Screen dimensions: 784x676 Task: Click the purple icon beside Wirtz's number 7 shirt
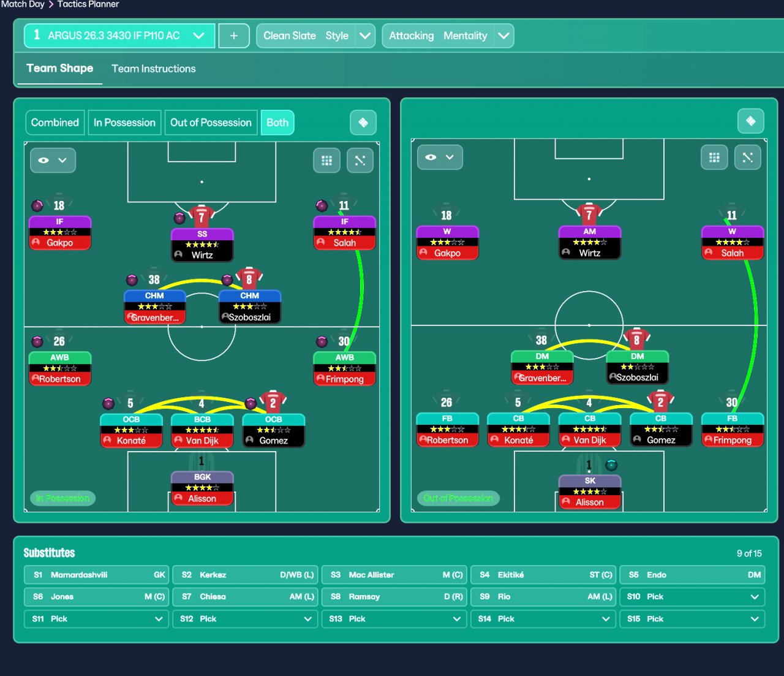[x=179, y=218]
